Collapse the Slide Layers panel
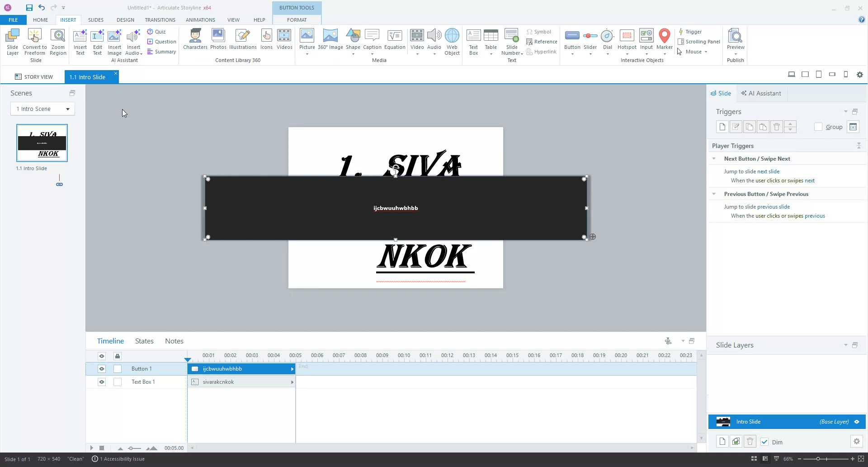The image size is (868, 467). coord(845,345)
